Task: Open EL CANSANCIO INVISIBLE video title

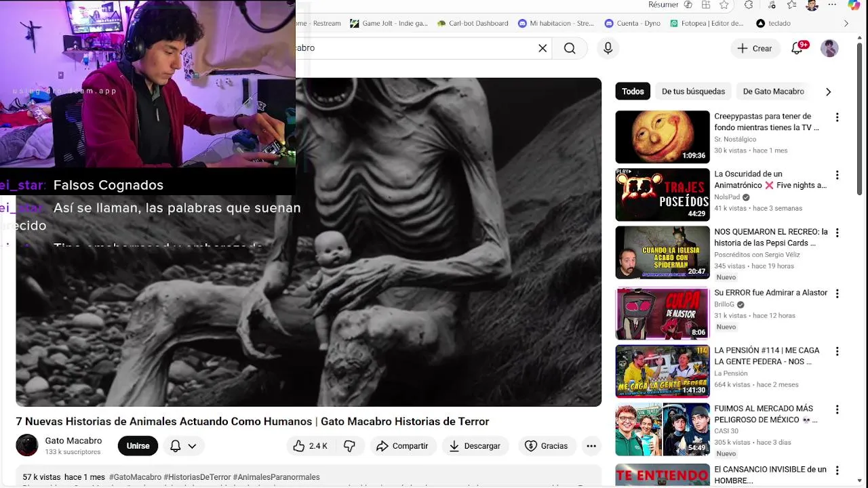Action: [770, 474]
